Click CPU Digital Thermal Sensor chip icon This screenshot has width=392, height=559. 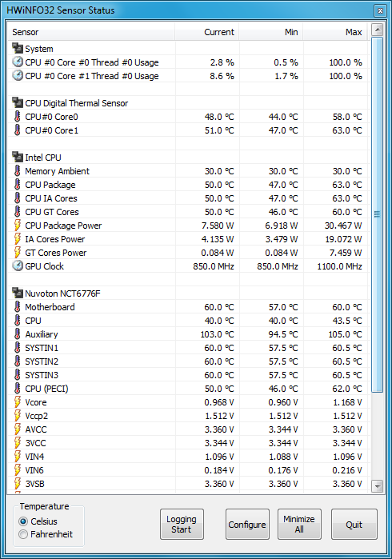pyautogui.click(x=17, y=102)
